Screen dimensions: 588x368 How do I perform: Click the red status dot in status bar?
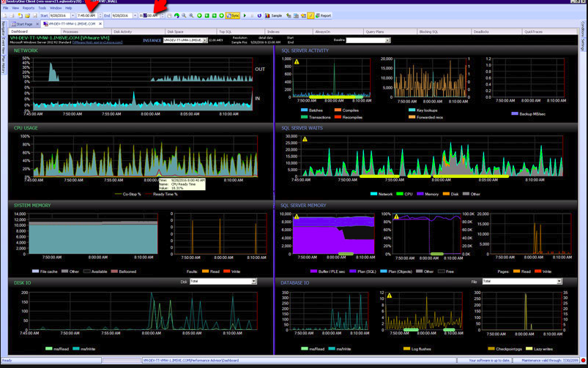583,361
